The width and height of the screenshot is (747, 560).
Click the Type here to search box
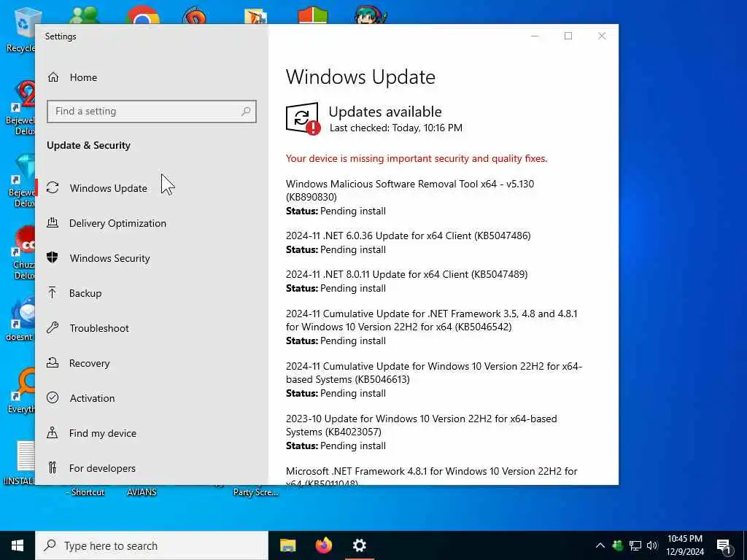pos(152,545)
